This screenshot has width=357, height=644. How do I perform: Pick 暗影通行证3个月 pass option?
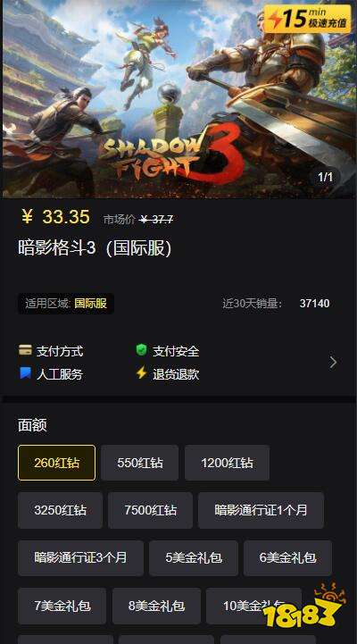(80, 557)
